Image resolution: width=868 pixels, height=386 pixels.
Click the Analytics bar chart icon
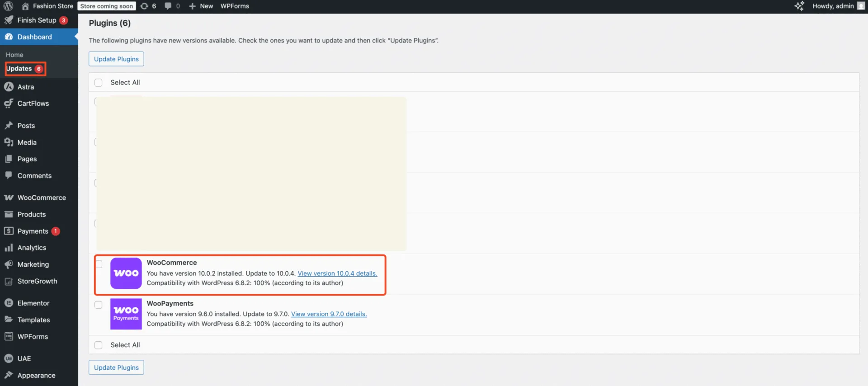point(9,248)
